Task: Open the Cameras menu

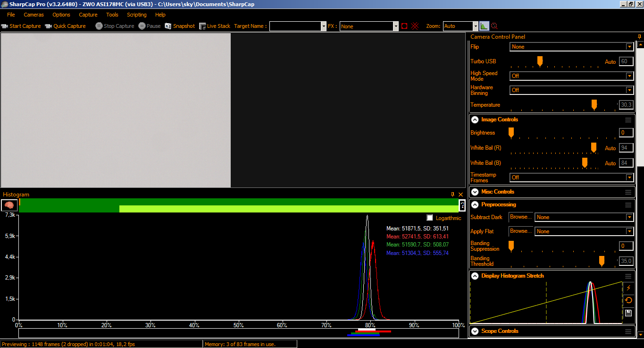Action: (x=33, y=15)
